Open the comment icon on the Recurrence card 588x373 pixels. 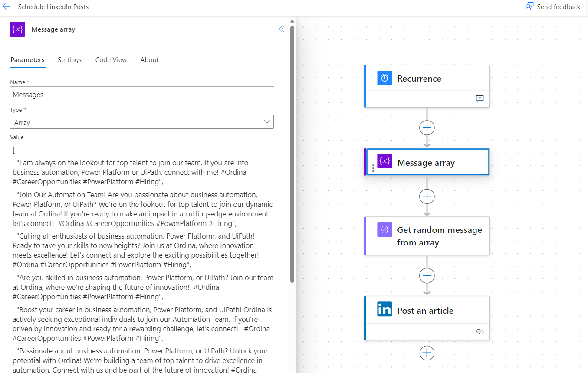[480, 98]
